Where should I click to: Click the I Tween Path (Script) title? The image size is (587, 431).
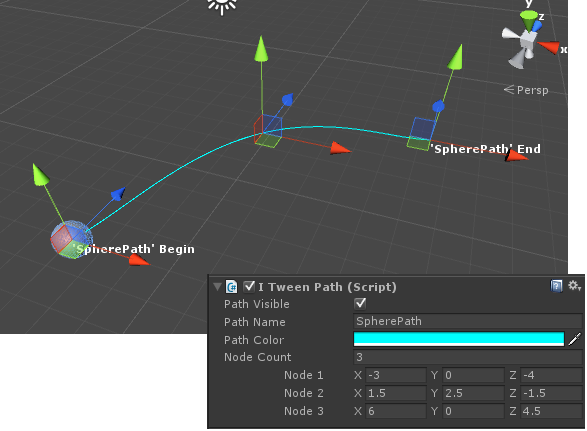tap(327, 287)
